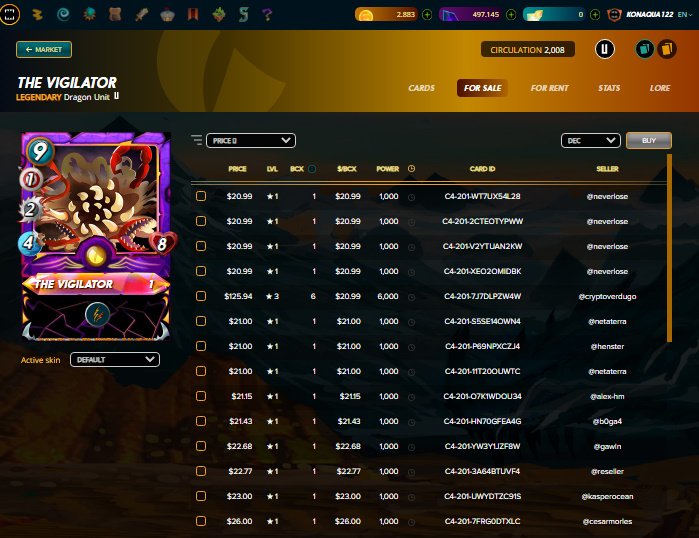This screenshot has width=699, height=538.
Task: Click the plus button beside 497.145 balance
Action: point(511,15)
